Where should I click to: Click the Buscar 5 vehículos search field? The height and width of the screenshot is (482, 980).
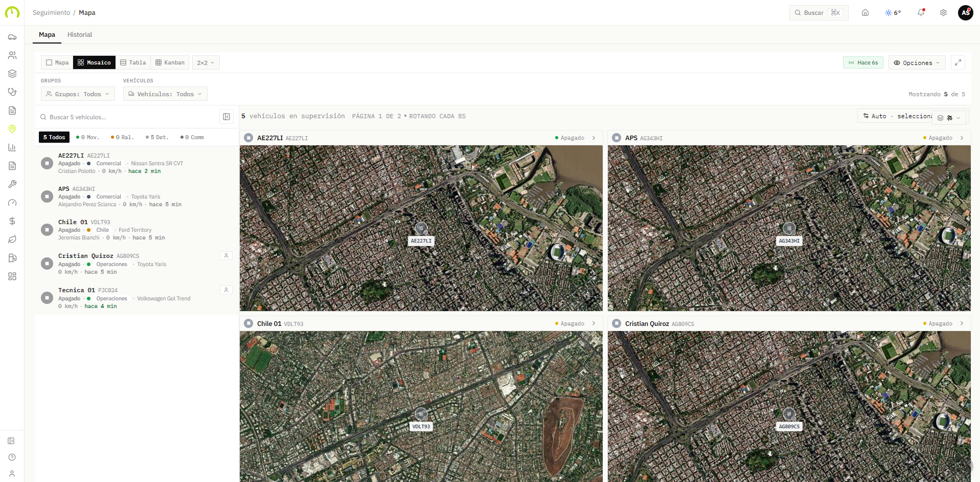coord(128,117)
